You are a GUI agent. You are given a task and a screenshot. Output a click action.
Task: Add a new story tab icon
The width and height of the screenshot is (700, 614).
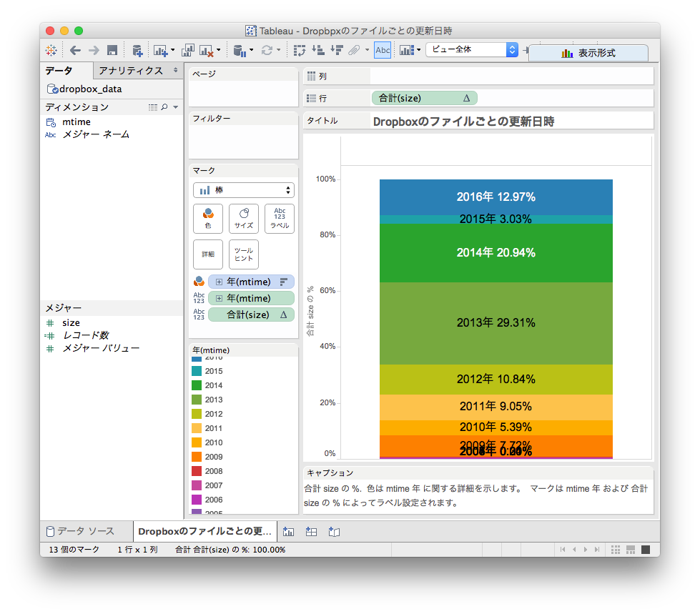(334, 532)
